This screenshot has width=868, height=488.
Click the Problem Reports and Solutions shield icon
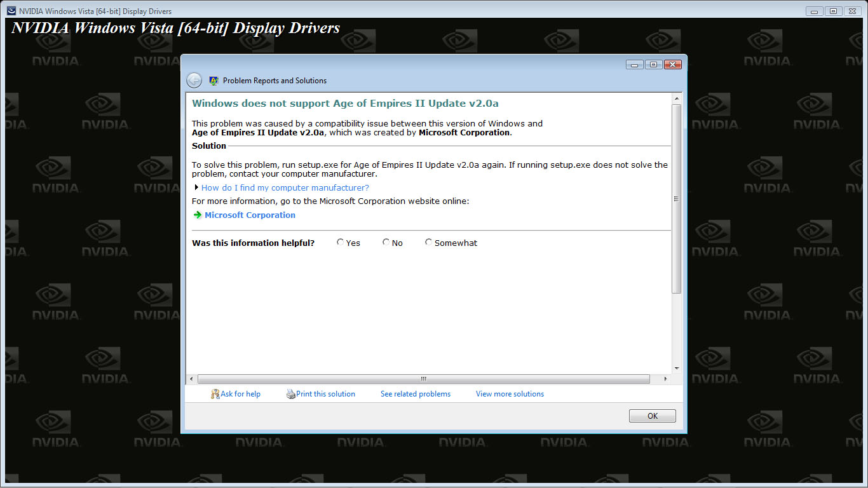214,81
